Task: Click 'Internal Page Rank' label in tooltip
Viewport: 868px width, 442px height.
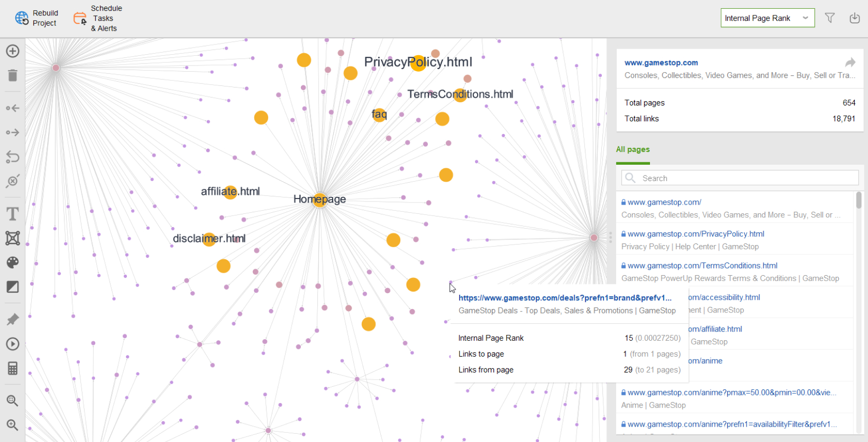Action: click(491, 338)
